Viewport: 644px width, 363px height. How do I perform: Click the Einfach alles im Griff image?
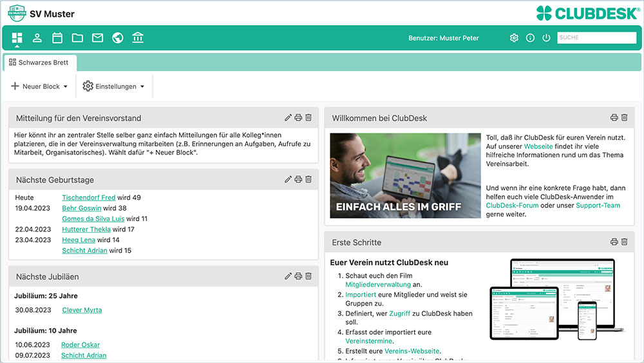click(405, 175)
